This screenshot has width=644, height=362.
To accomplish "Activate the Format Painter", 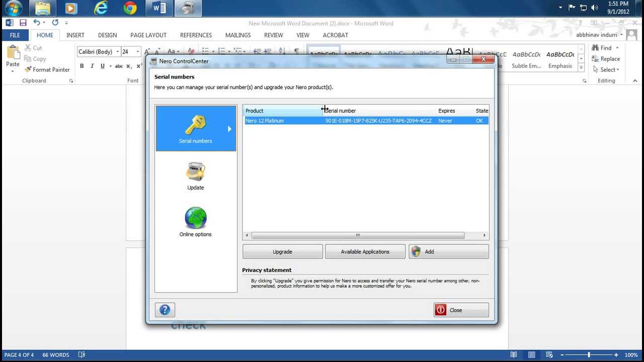I will [47, 69].
